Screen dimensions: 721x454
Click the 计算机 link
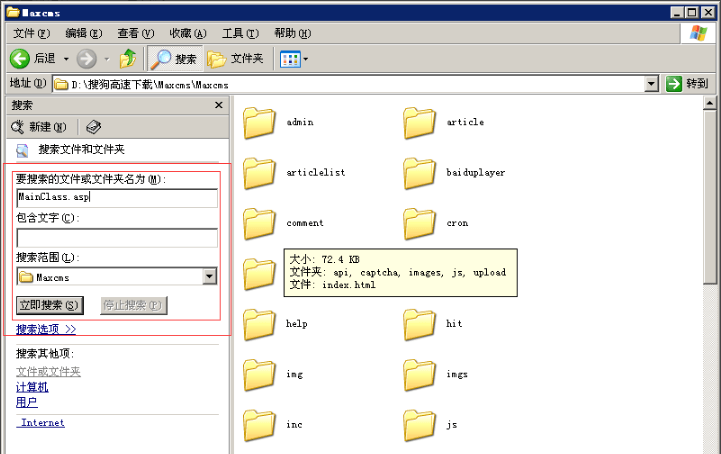(x=32, y=387)
